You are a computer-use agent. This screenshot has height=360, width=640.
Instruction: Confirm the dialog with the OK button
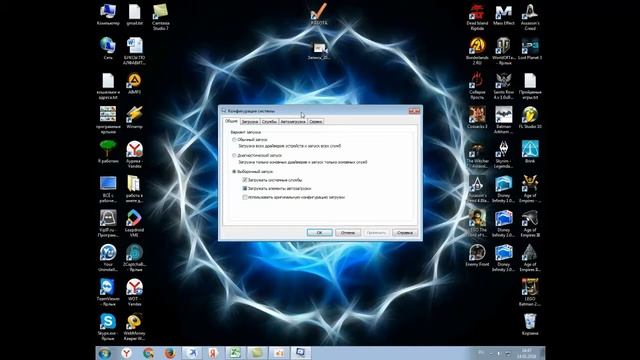point(319,233)
